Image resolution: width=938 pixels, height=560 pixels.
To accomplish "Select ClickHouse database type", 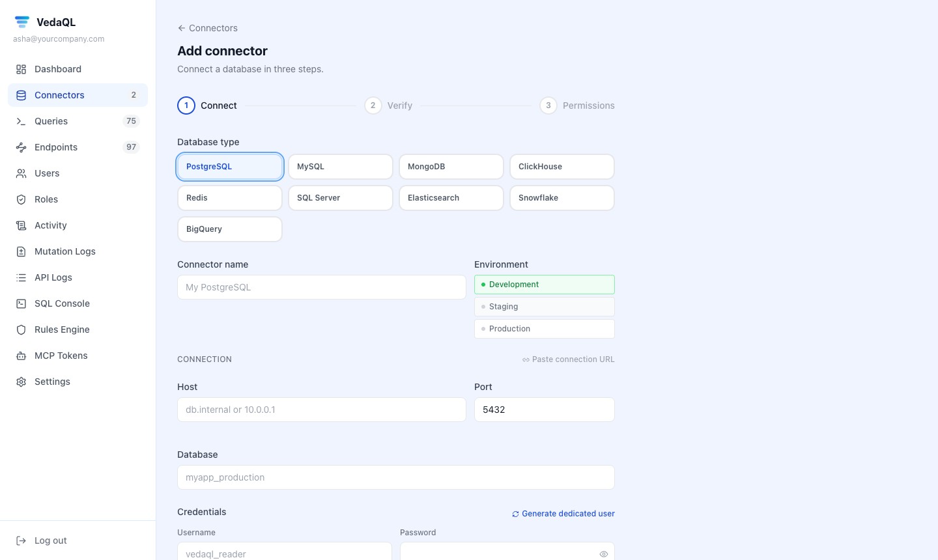I will [x=562, y=167].
